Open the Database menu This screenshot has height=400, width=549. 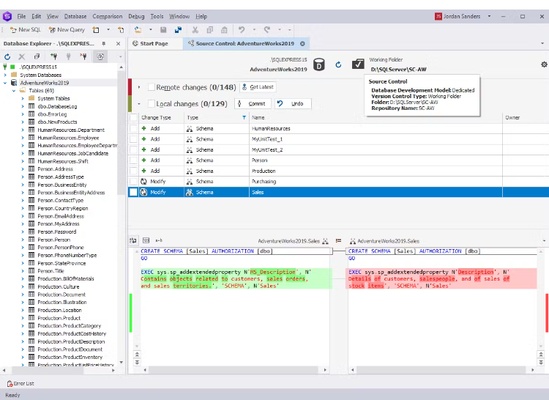(x=75, y=16)
